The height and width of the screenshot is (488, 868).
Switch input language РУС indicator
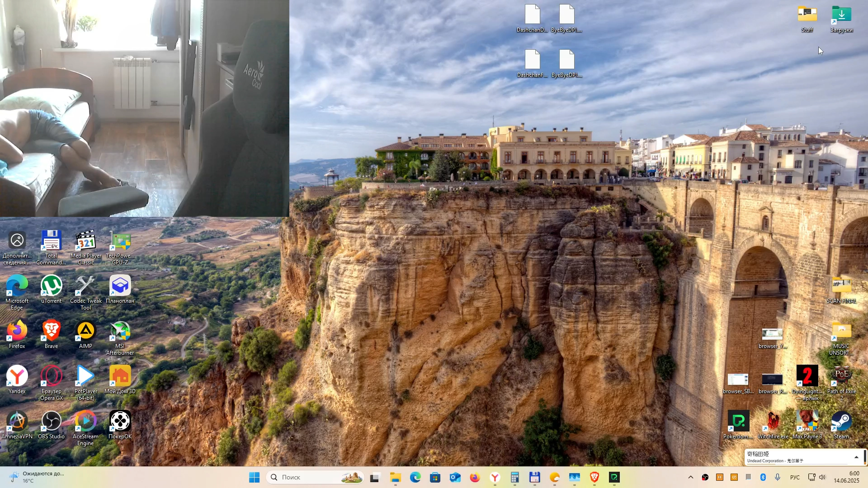795,477
